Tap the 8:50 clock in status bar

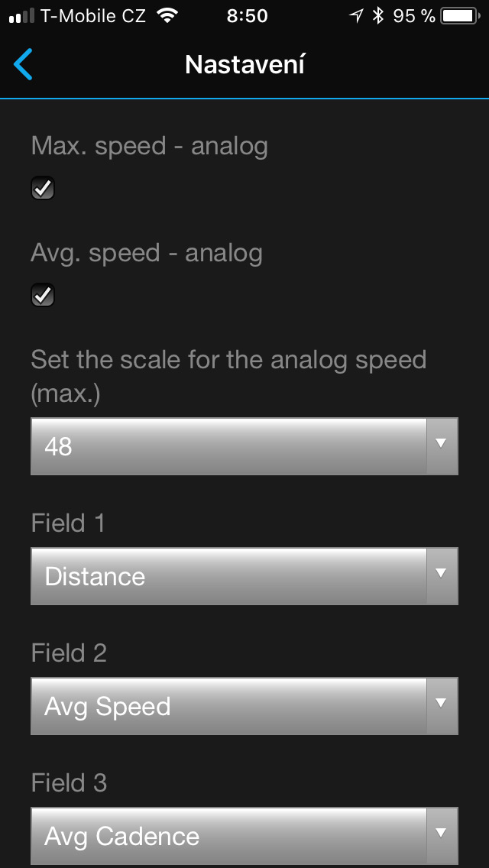pos(247,16)
